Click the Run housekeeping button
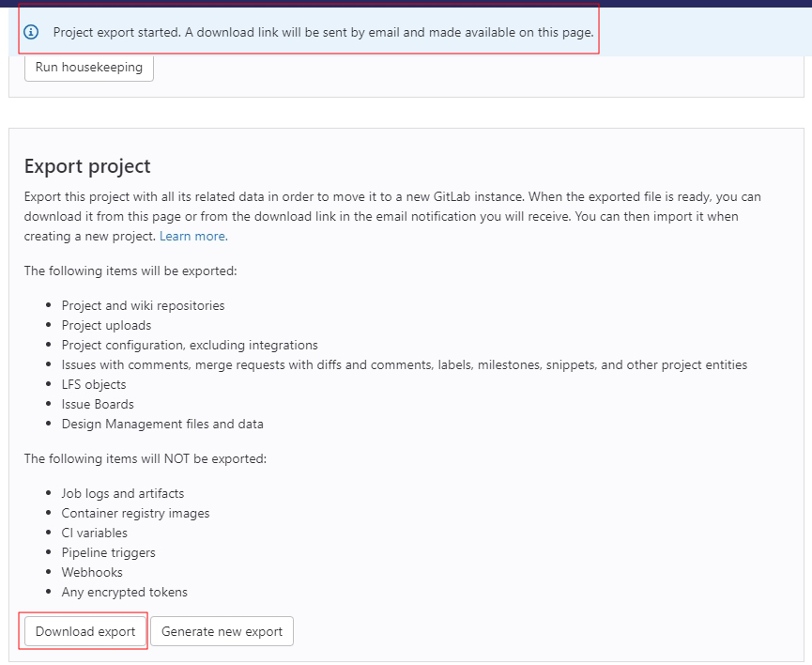812x665 pixels. [89, 68]
